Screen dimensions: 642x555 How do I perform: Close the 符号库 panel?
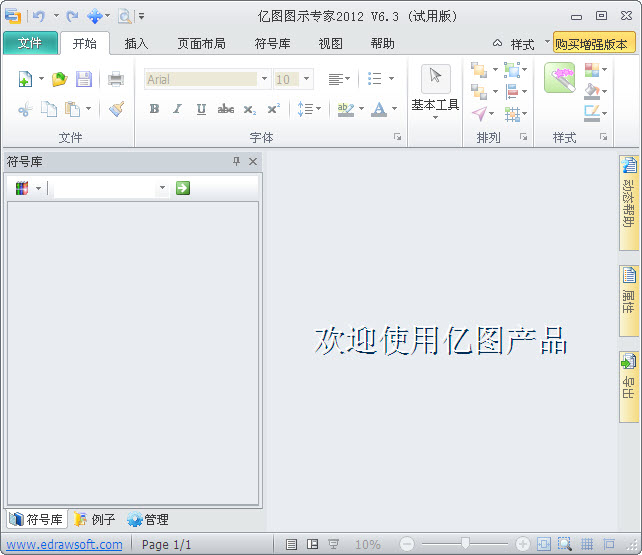(x=253, y=161)
